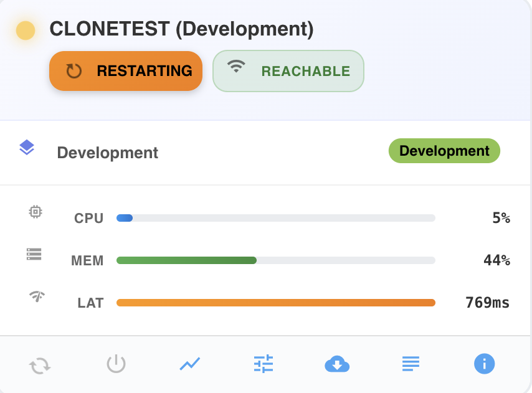532x393 pixels.
Task: Click the cloud download icon
Action: (x=337, y=364)
